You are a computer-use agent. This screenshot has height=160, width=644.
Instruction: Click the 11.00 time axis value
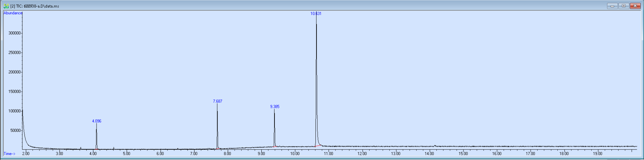click(x=328, y=154)
